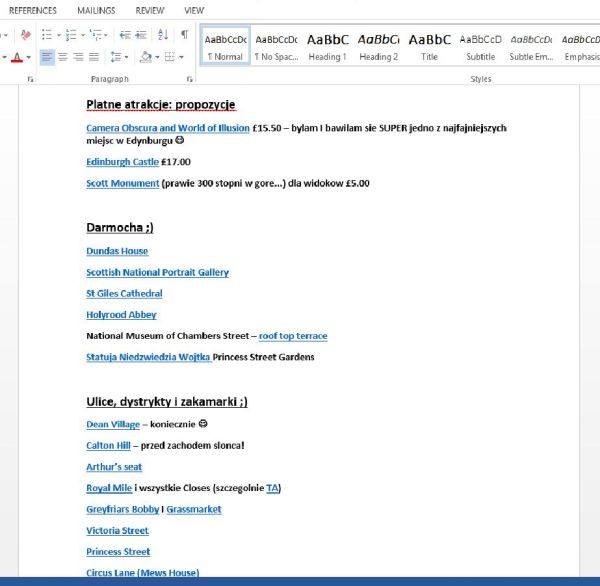Screen dimensions: 600x586
Task: Apply the Subtitle style
Action: [x=481, y=47]
